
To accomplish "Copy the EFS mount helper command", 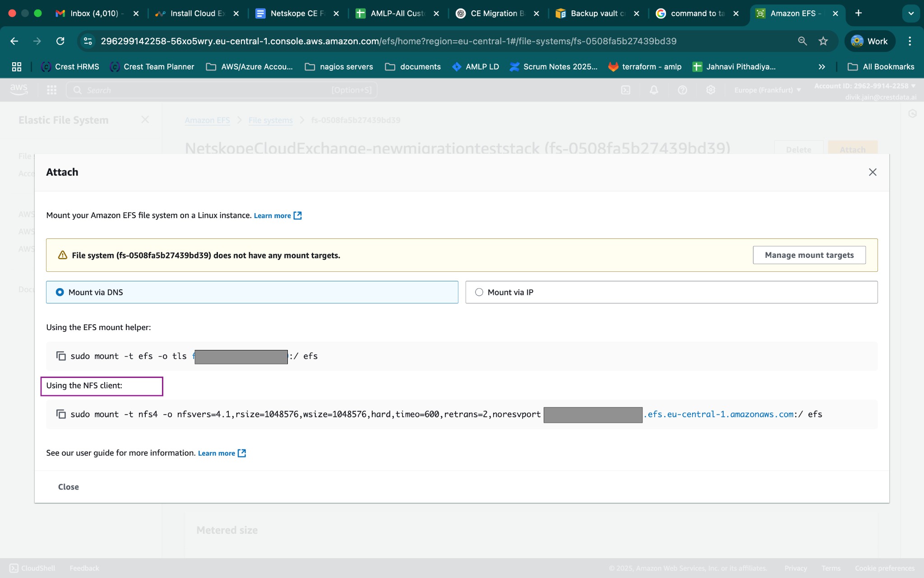I will pos(61,356).
